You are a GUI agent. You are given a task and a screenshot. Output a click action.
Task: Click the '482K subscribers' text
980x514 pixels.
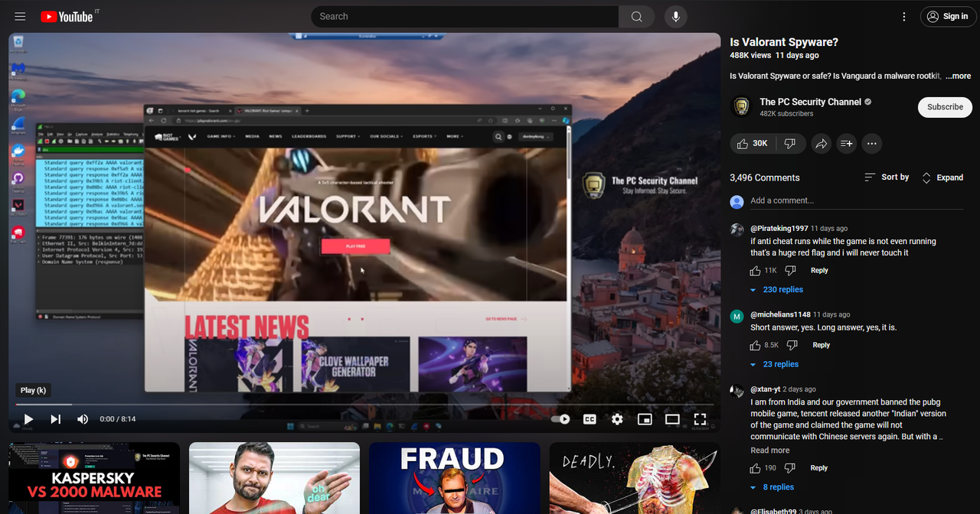tap(786, 114)
